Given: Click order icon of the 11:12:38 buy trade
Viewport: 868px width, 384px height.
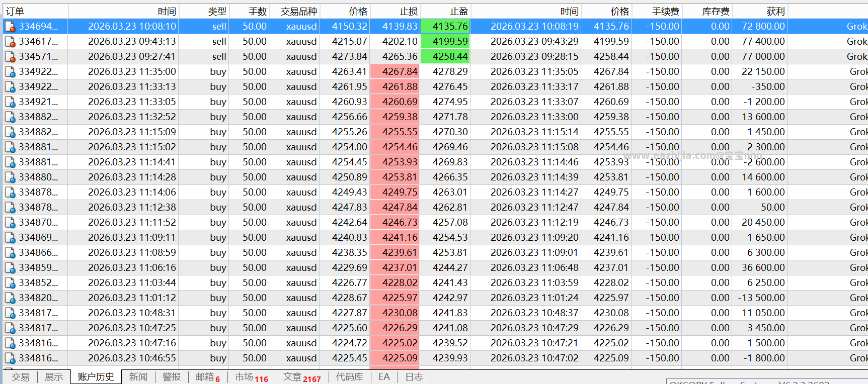Looking at the screenshot, I should click(10, 207).
